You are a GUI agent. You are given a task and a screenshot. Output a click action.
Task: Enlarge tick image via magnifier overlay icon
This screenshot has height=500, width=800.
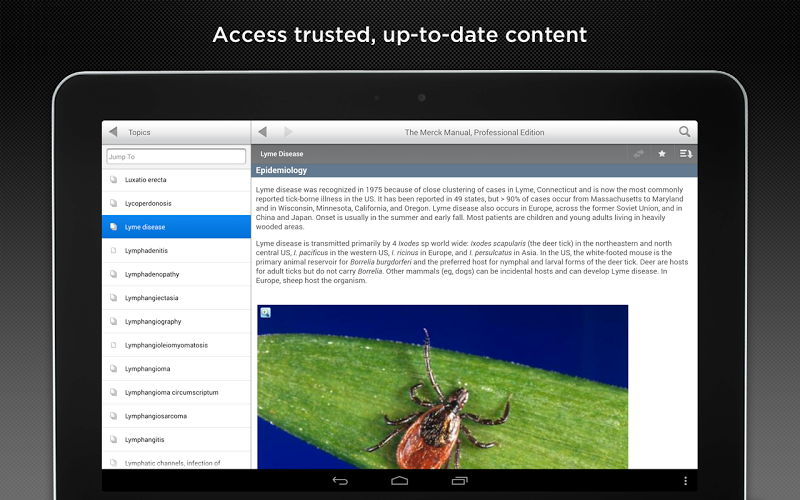pos(265,313)
